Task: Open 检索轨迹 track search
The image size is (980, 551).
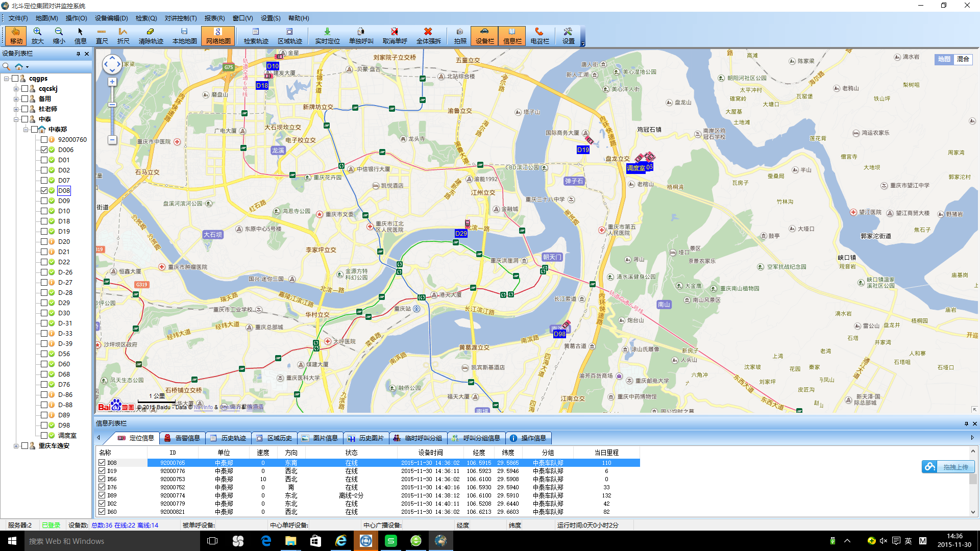Action: tap(256, 36)
